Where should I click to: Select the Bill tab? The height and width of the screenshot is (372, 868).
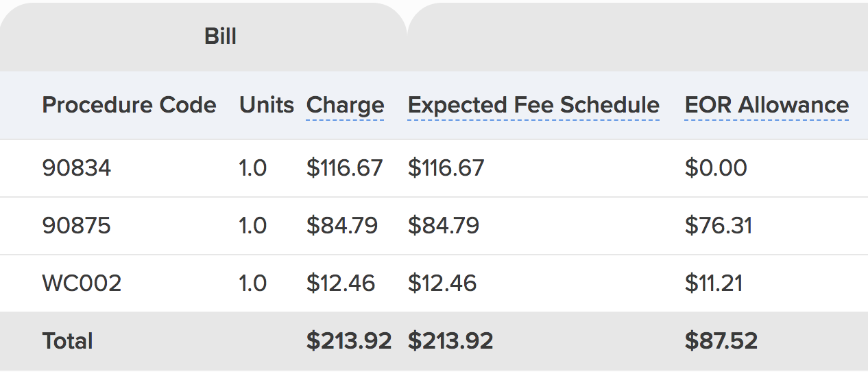220,36
